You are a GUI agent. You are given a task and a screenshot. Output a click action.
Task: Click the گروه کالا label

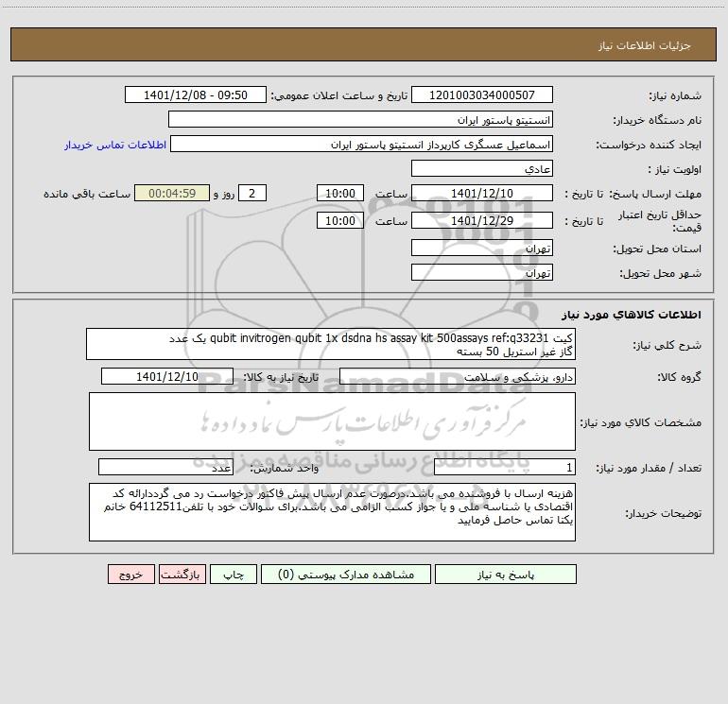679,377
